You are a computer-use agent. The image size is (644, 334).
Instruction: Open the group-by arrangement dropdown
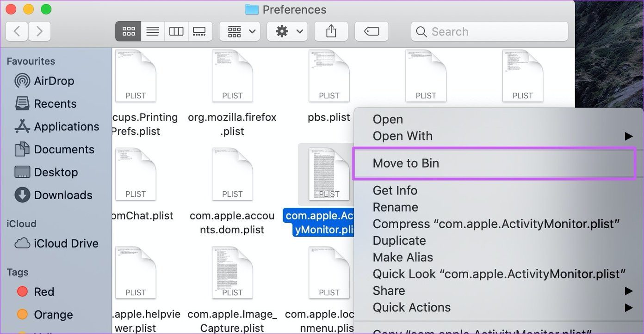click(240, 31)
